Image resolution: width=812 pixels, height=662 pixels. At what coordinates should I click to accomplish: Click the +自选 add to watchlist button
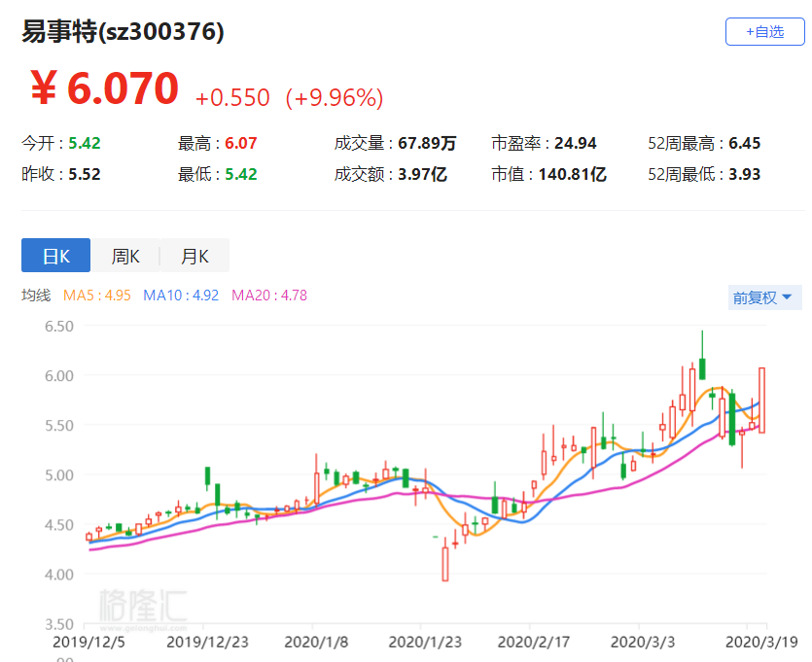pyautogui.click(x=764, y=31)
